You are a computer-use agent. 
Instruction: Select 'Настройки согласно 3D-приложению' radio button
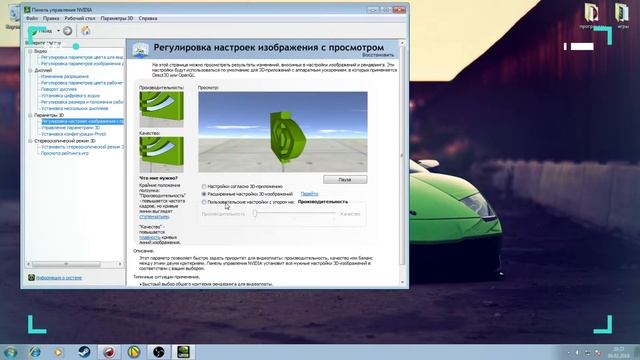(204, 187)
